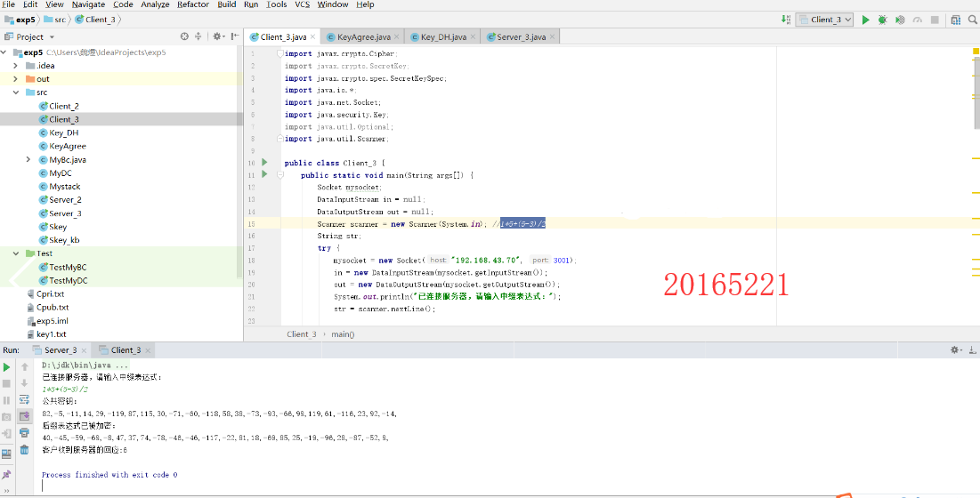The width and height of the screenshot is (980, 498).
Task: Click Client_3 in editor bottom breadcrumb
Action: click(301, 333)
